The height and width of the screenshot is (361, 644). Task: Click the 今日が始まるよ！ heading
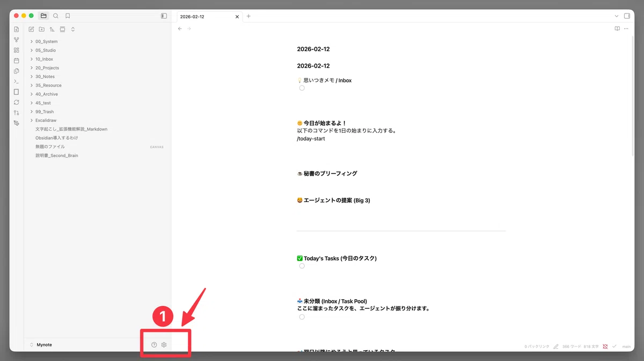point(321,123)
